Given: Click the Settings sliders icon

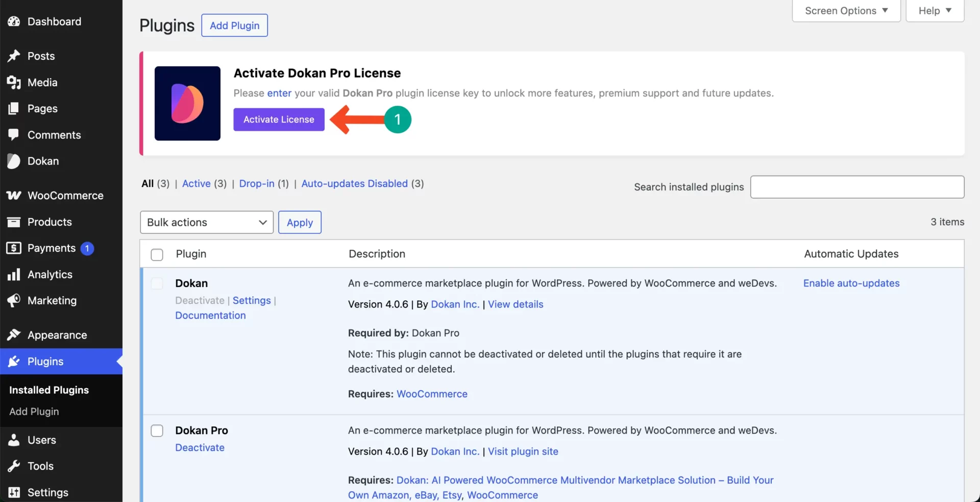Looking at the screenshot, I should [14, 492].
